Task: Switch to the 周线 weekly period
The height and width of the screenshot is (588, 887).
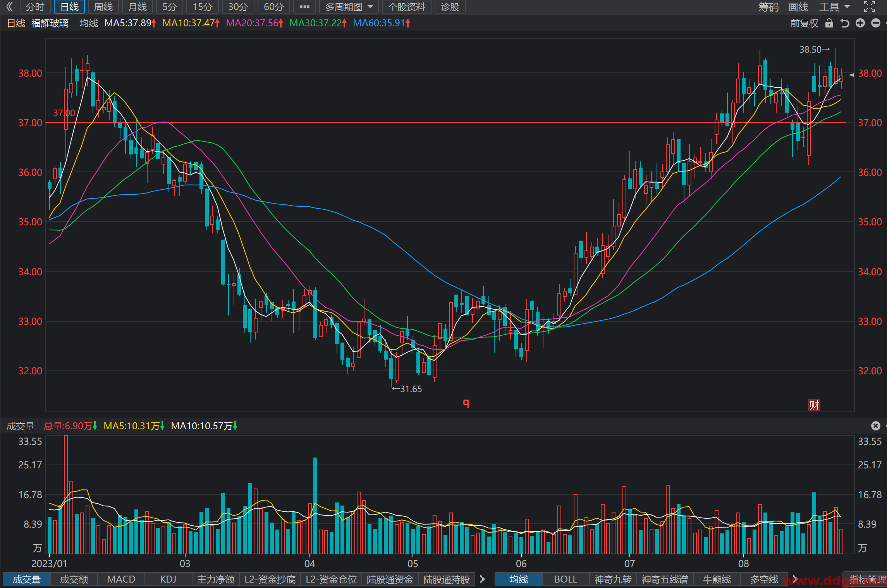Action: click(x=103, y=7)
